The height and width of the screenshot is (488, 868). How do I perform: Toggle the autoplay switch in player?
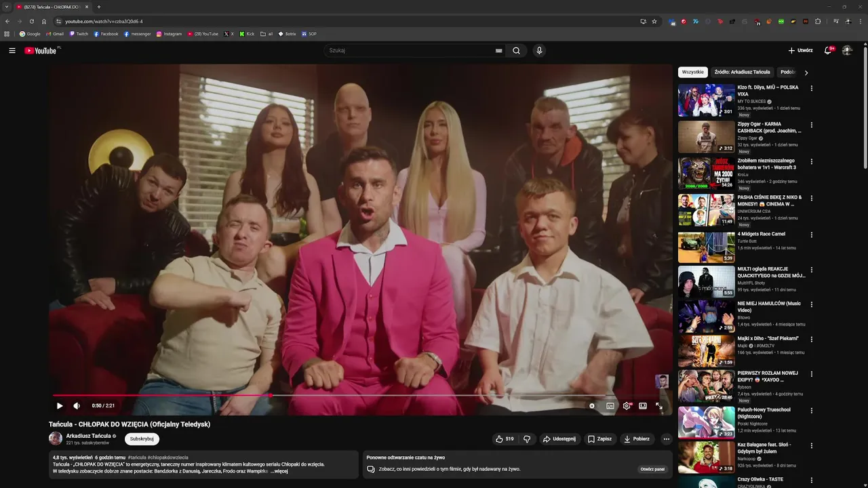tap(592, 406)
